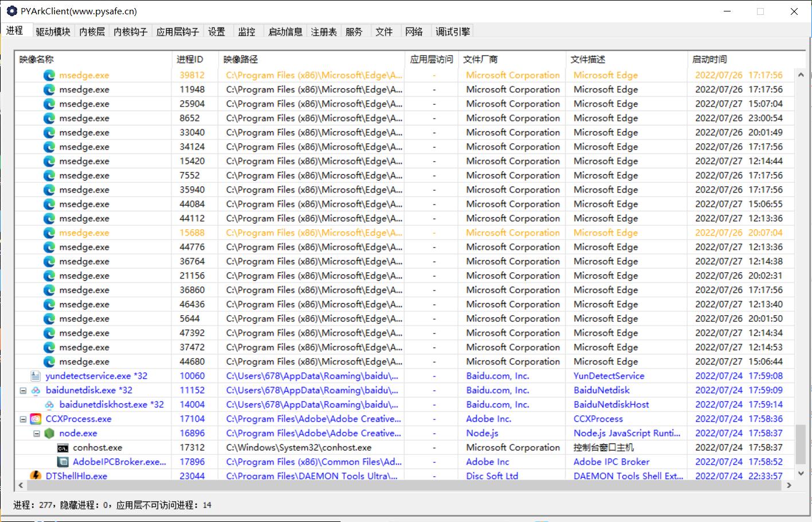Click Edge icon of msedge.exe PID 11948
This screenshot has height=522, width=812.
click(49, 89)
